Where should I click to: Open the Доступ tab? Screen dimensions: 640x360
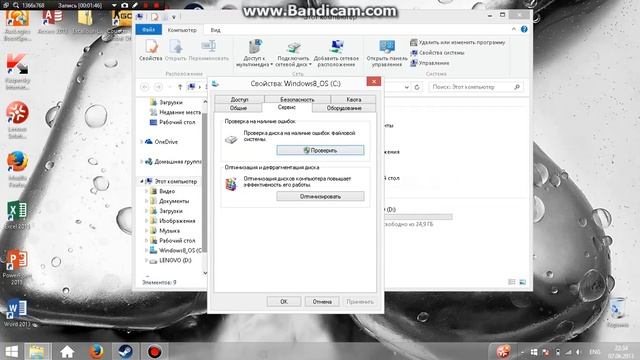(239, 99)
